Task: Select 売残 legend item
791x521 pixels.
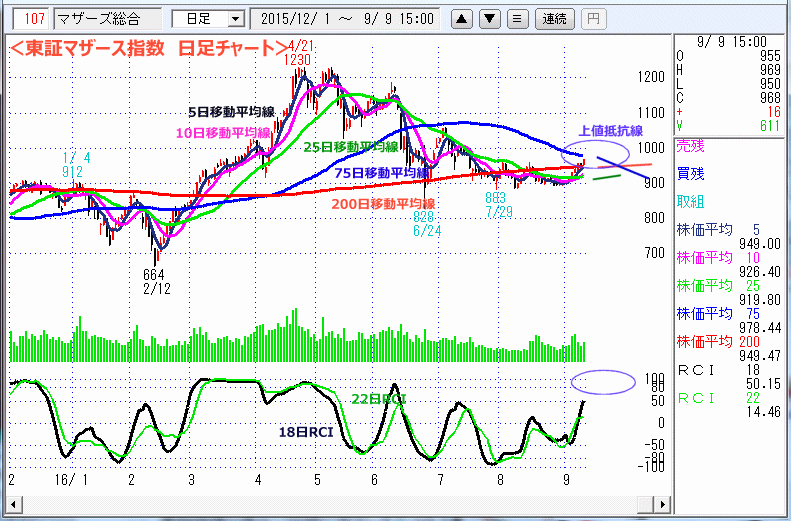Action: pyautogui.click(x=691, y=146)
